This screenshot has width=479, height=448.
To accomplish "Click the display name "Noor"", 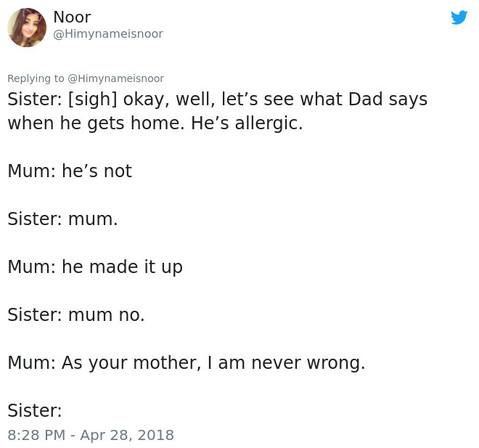I will (72, 17).
